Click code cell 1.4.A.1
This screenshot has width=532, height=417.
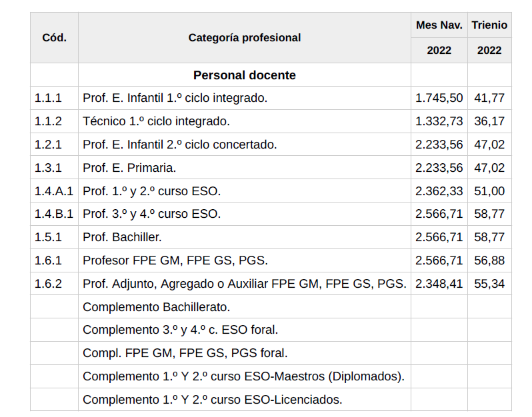[x=54, y=191]
